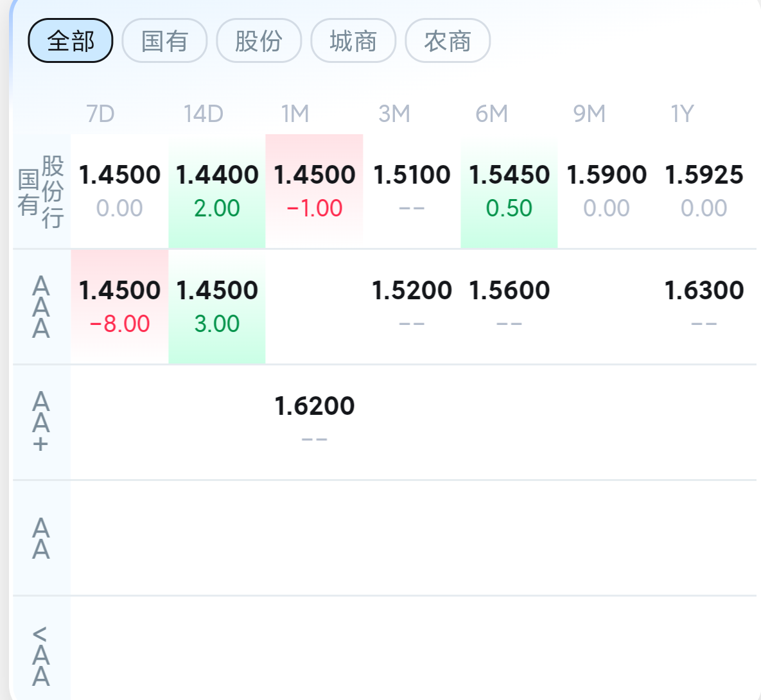
Task: Switch to the 城商 filter tab
Action: 353,41
